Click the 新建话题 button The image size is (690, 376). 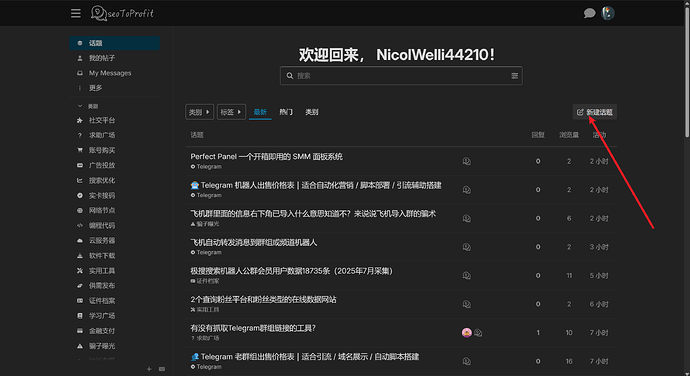click(595, 112)
